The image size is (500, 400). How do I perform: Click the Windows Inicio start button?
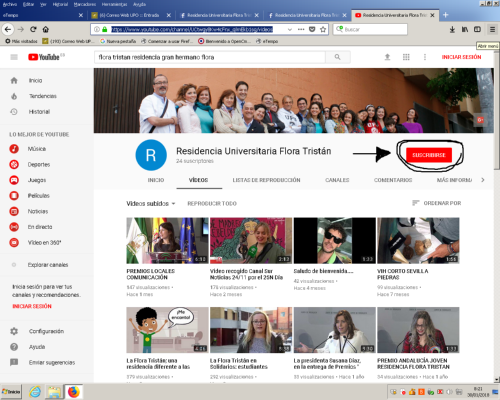pyautogui.click(x=11, y=392)
